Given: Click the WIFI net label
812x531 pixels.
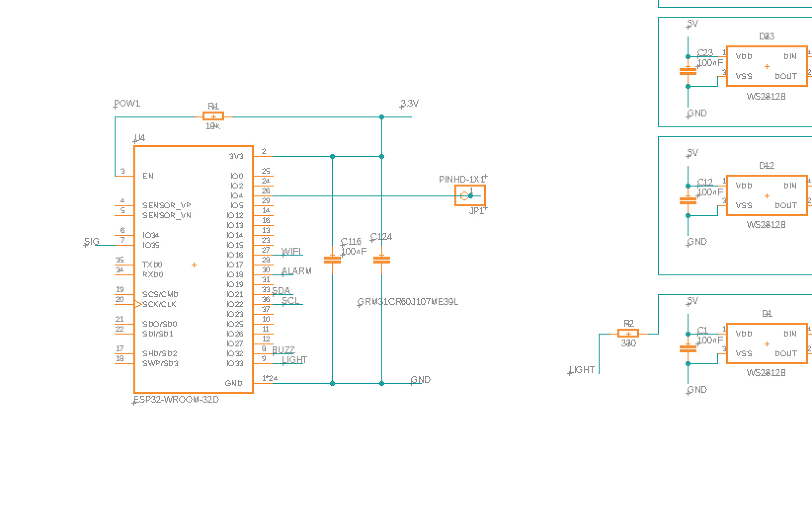Looking at the screenshot, I should (x=292, y=252).
